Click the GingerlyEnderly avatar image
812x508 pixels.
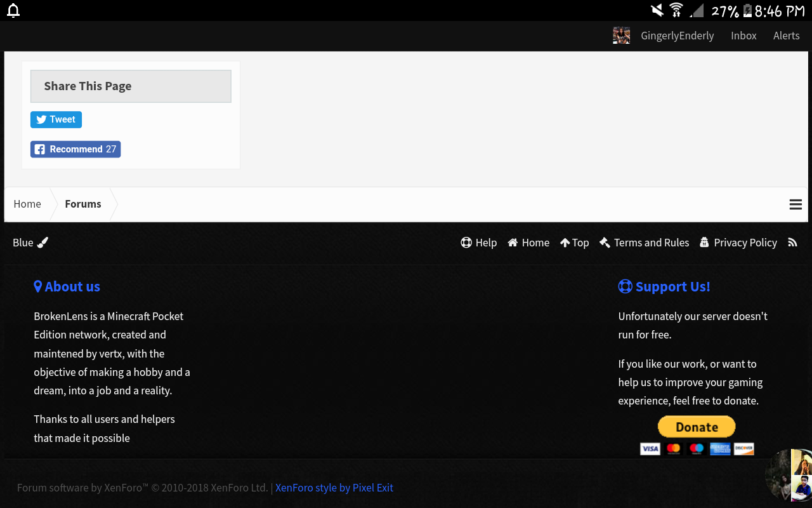[621, 36]
